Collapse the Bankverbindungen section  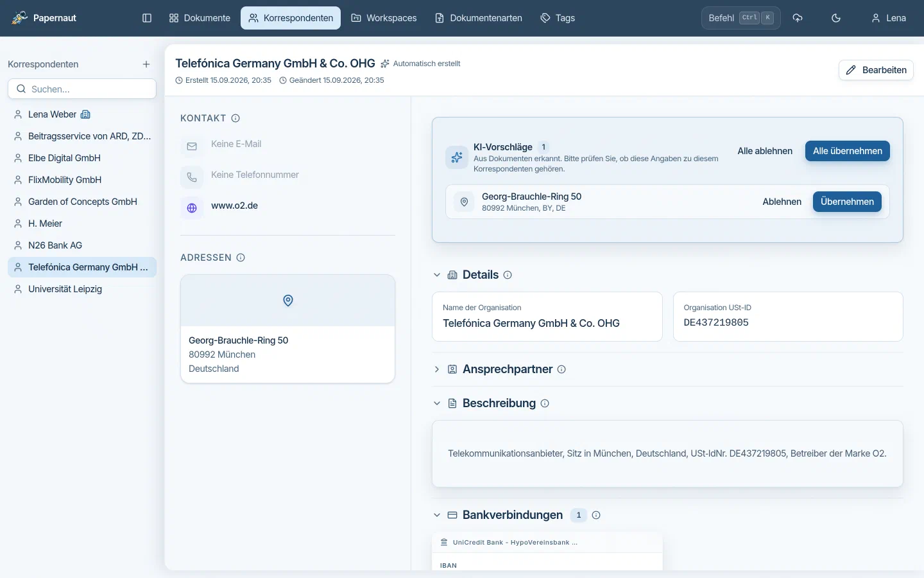pos(437,515)
